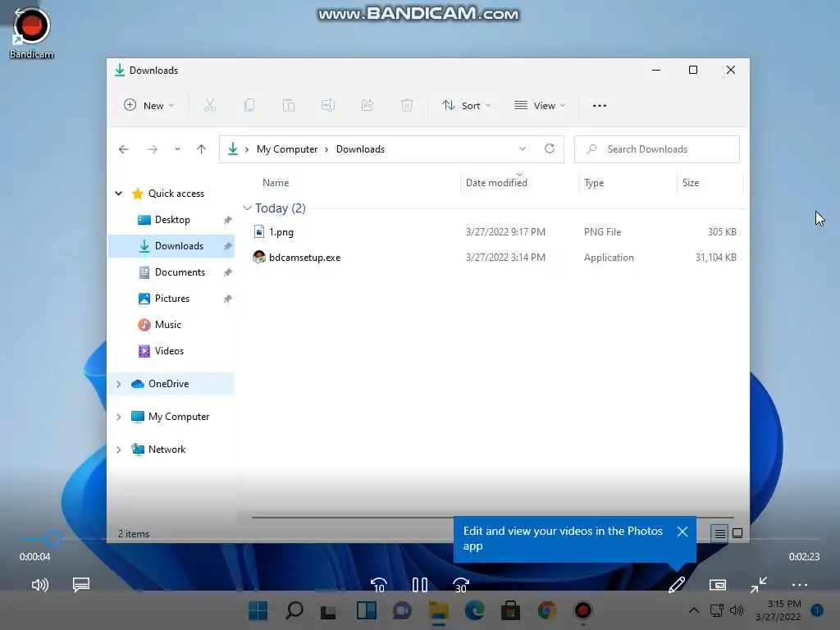Select Music in navigation pane
This screenshot has width=840, height=630.
click(171, 325)
